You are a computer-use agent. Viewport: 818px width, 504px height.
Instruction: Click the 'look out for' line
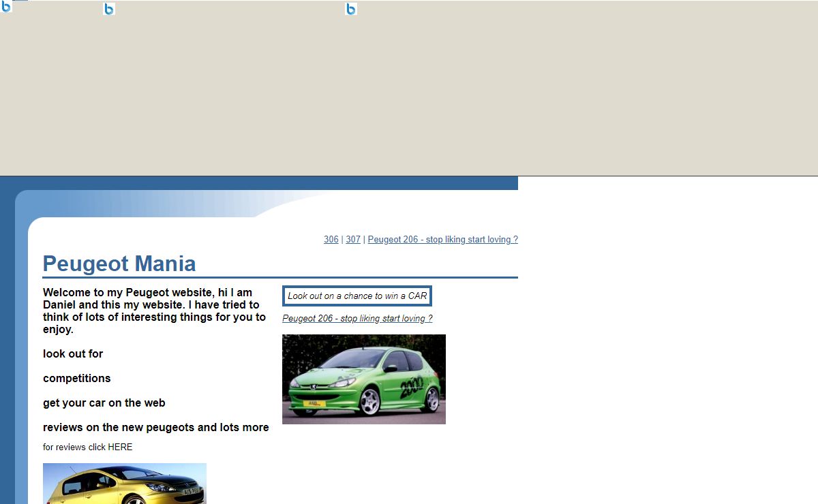coord(73,354)
